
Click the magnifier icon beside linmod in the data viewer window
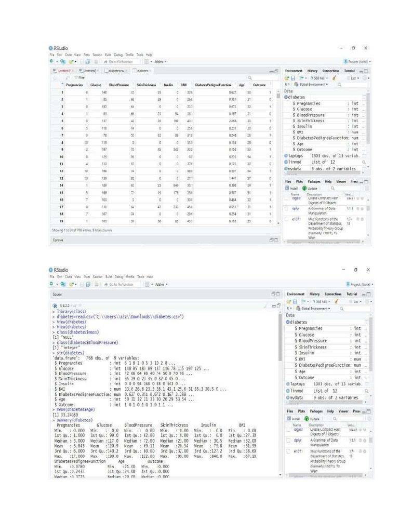pos(364,162)
